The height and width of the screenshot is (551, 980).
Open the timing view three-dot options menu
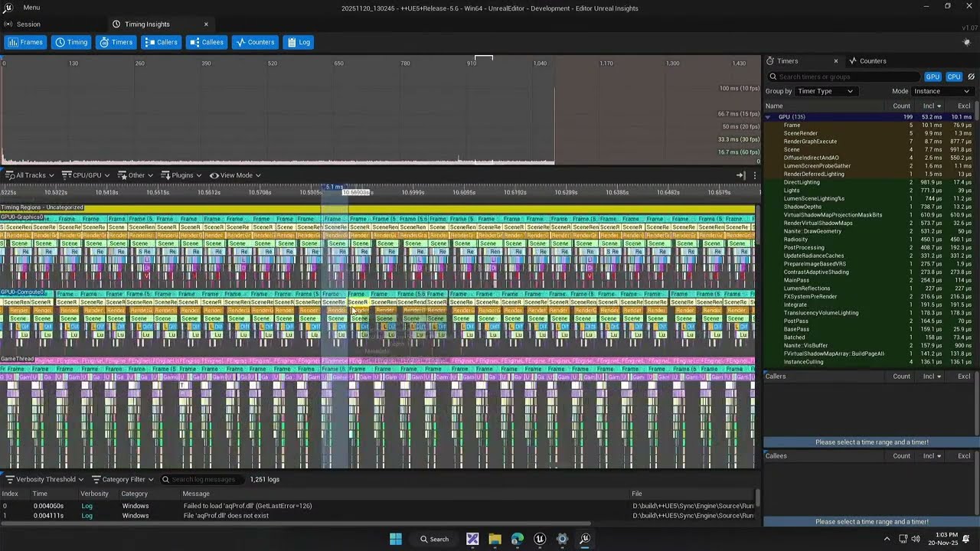point(754,175)
